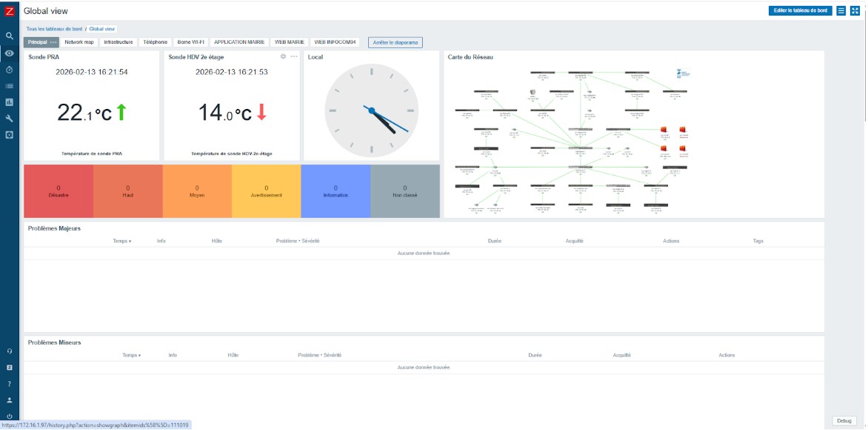Click the Sign out power icon
This screenshot has width=868, height=430.
(10, 416)
